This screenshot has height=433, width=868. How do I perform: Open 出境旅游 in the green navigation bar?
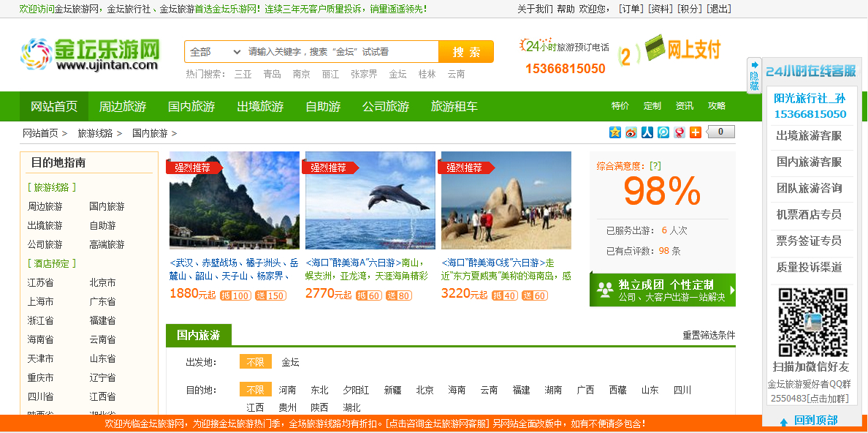(x=260, y=106)
